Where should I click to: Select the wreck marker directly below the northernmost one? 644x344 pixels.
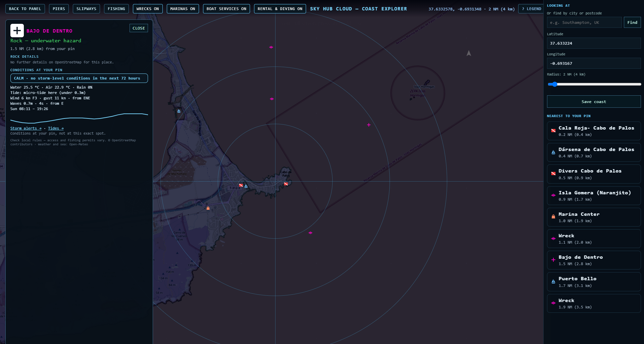pyautogui.click(x=272, y=99)
